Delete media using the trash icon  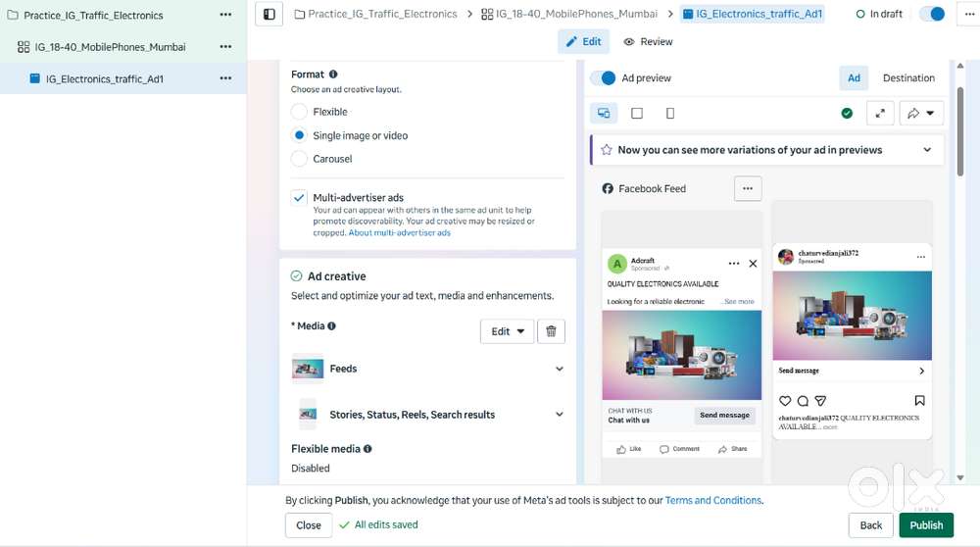[551, 331]
